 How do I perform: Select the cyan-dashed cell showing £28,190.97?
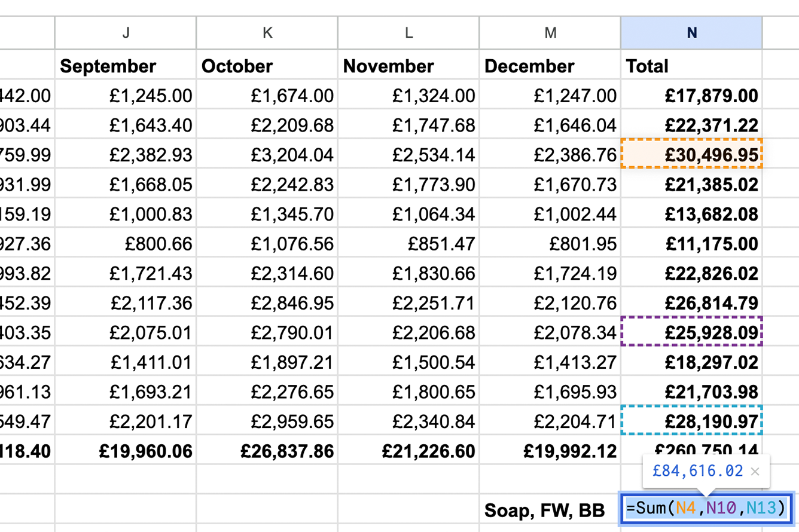click(691, 421)
